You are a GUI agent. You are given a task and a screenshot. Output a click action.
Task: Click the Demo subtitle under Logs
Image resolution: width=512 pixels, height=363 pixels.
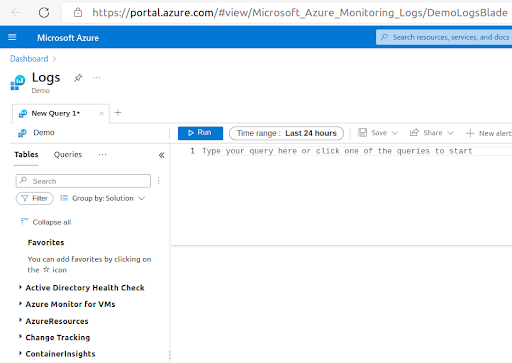(41, 91)
